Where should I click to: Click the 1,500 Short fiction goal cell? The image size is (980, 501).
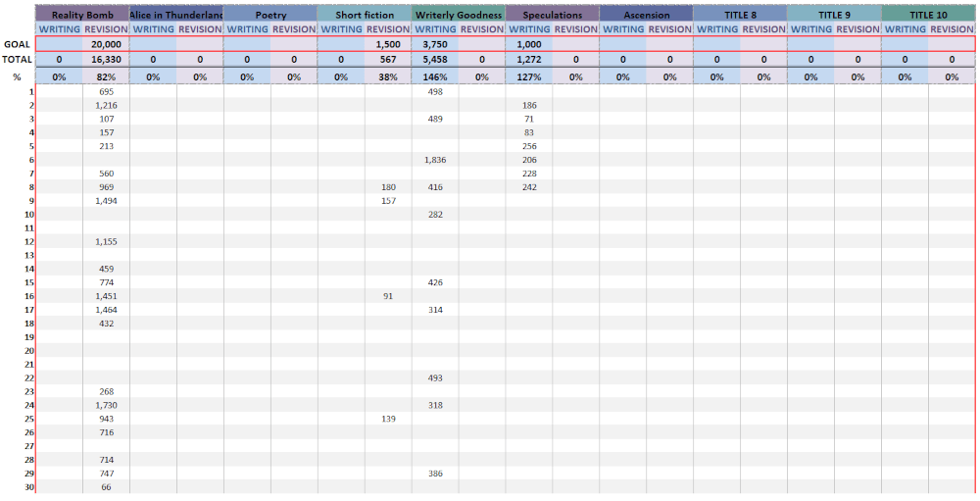point(388,44)
